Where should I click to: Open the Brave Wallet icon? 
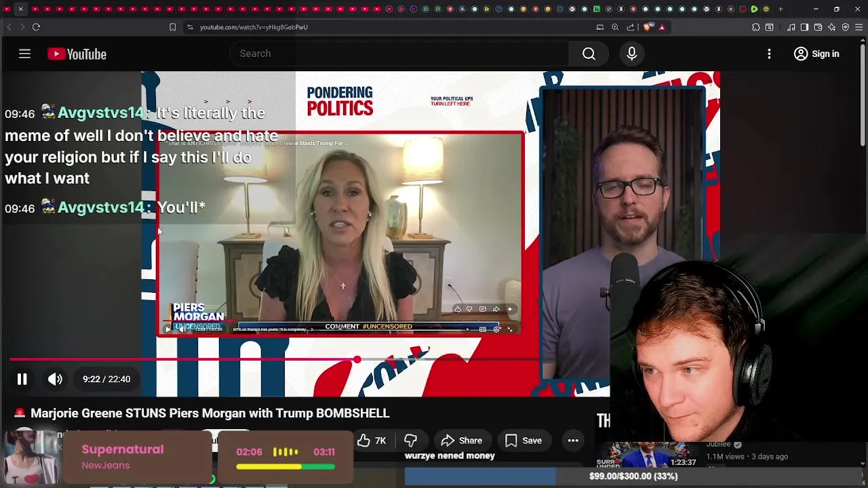coord(818,27)
